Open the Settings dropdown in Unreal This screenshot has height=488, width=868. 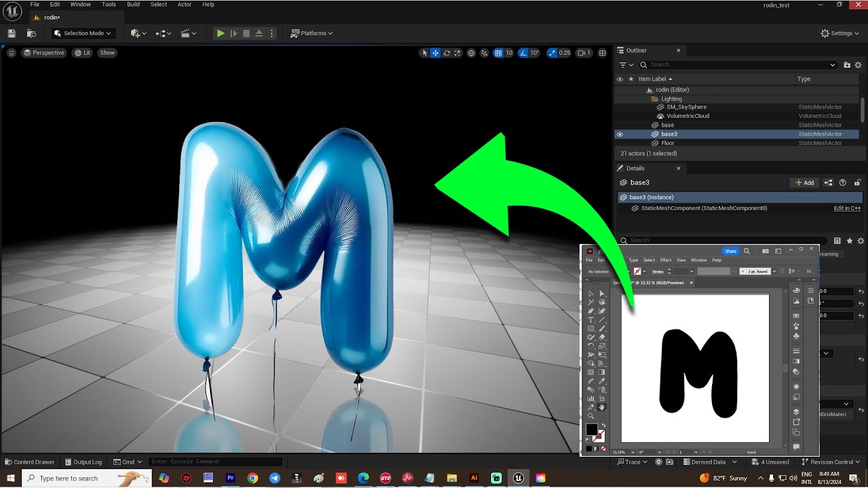(x=840, y=33)
